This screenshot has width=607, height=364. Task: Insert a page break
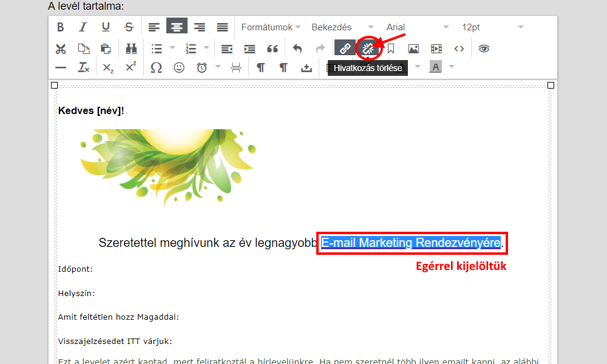236,68
